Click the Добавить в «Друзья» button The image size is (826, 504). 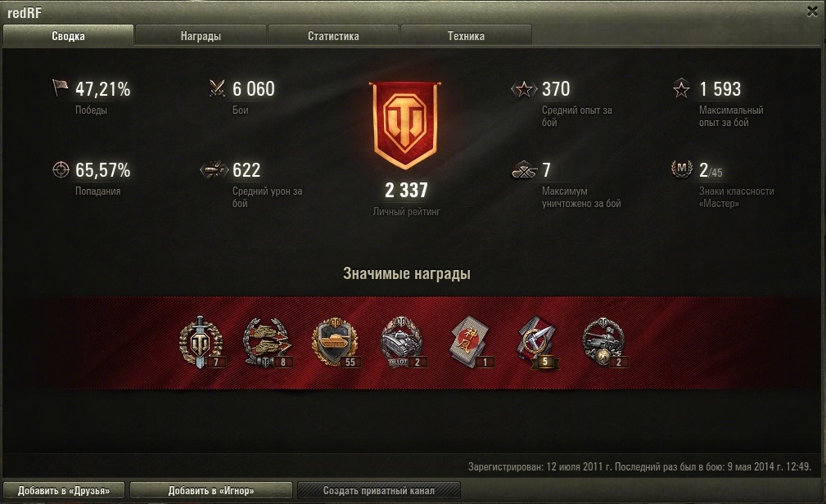pos(64,490)
